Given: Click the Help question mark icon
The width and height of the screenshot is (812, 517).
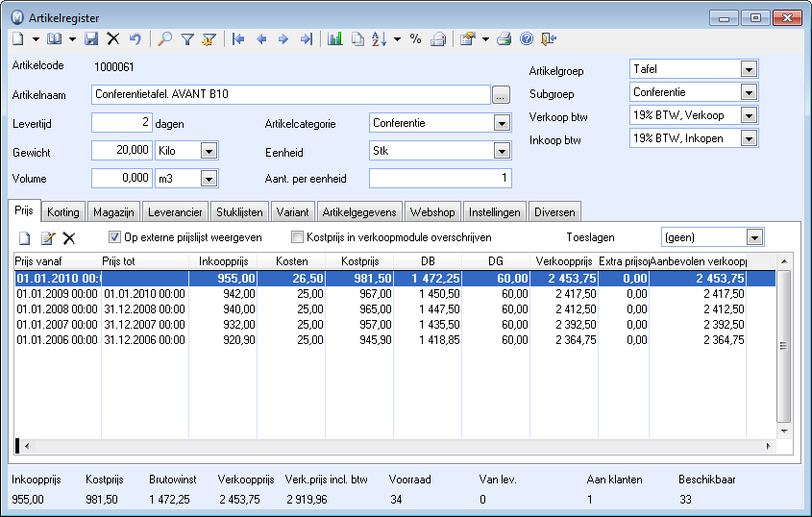Looking at the screenshot, I should (526, 39).
